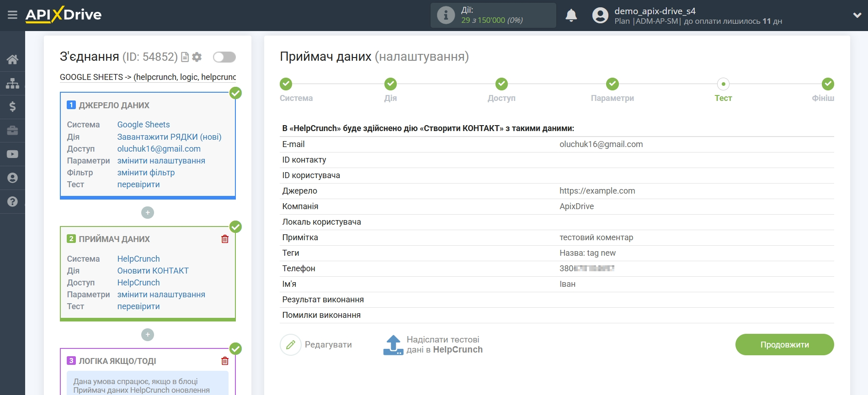868x395 pixels.
Task: Click the Примітка value тестовий коментар
Action: 596,237
